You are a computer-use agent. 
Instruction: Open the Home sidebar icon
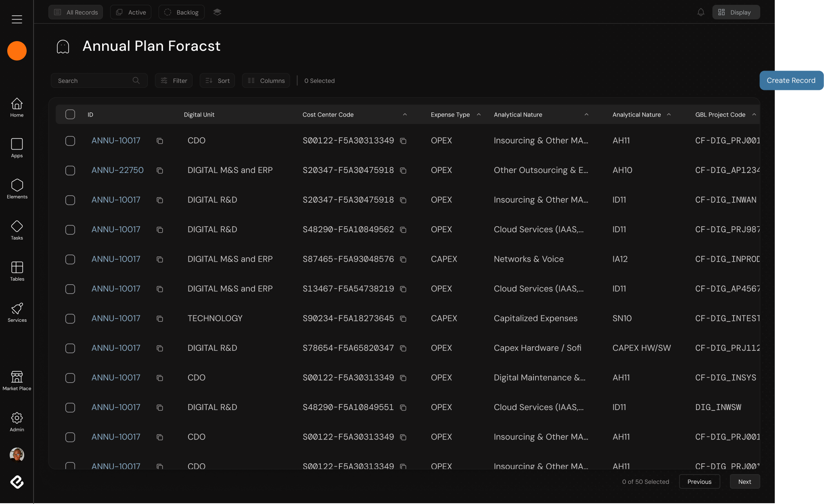(17, 104)
